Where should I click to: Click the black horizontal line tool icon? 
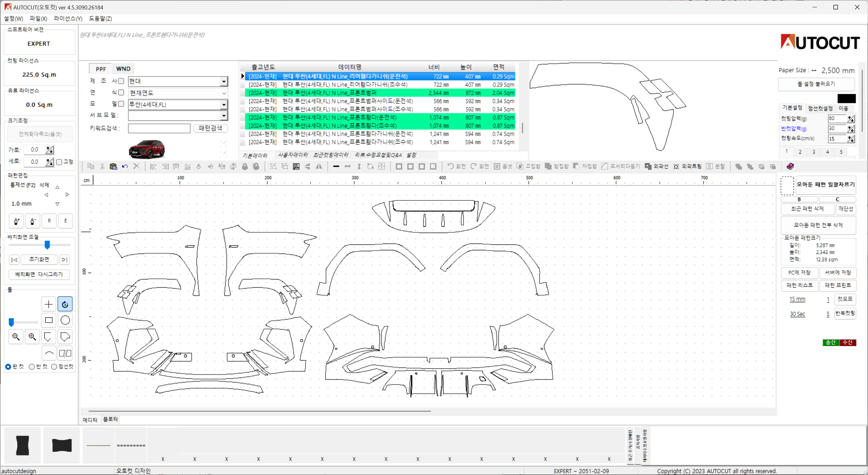(x=336, y=166)
